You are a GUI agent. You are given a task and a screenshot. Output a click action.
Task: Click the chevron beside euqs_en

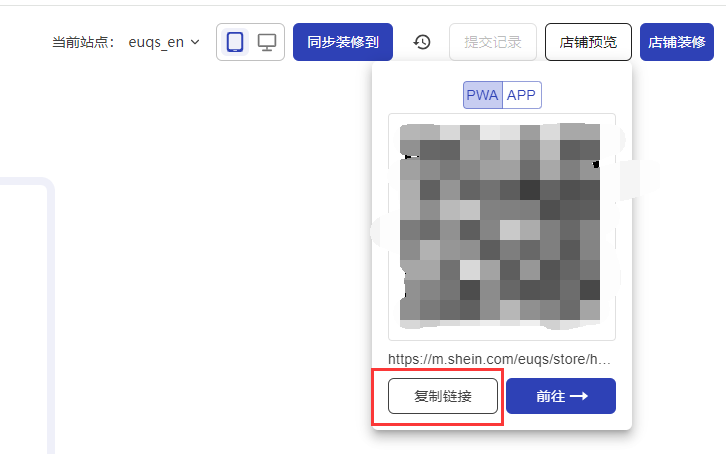point(195,42)
